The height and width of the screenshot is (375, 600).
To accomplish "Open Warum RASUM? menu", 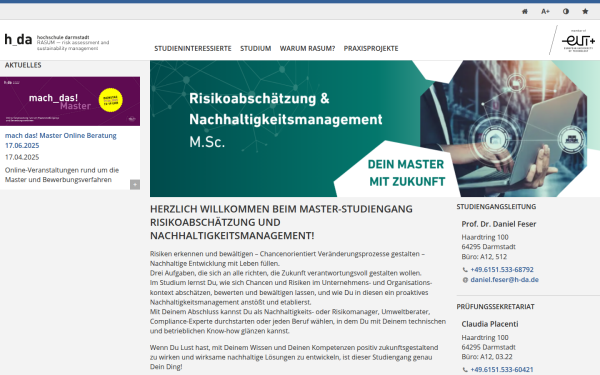I will coord(307,49).
